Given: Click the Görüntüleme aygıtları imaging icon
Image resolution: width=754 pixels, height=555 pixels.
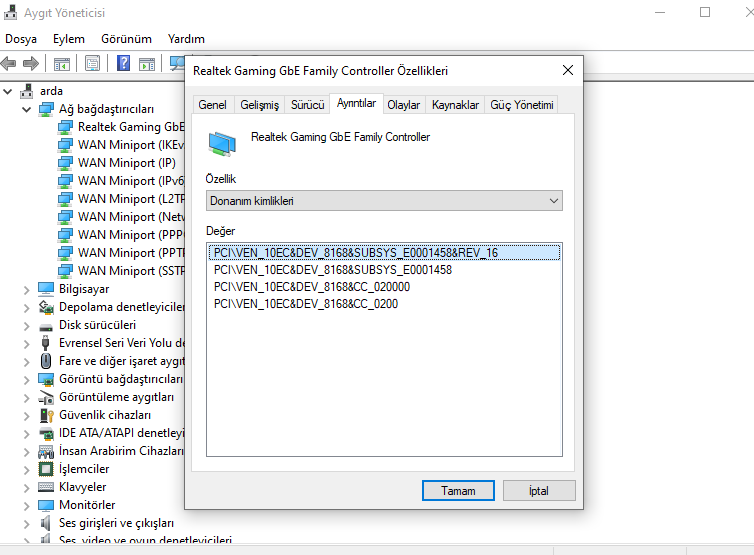Looking at the screenshot, I should tap(46, 397).
